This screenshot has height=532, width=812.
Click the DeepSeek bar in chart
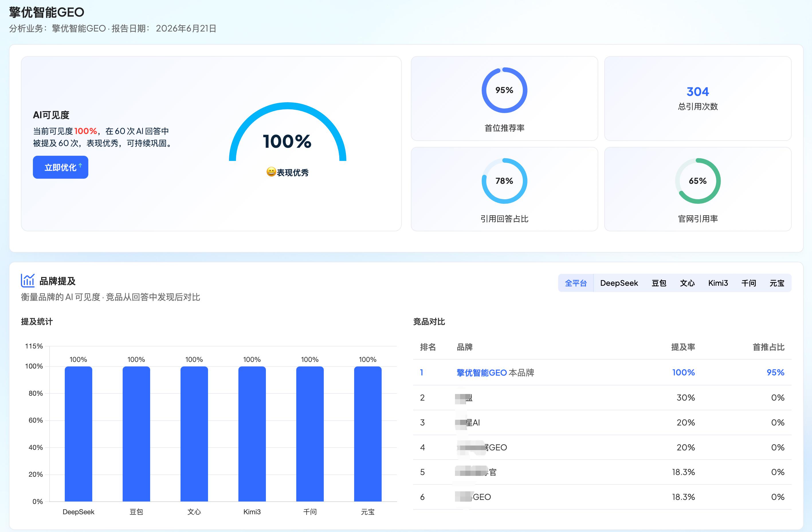(x=79, y=434)
